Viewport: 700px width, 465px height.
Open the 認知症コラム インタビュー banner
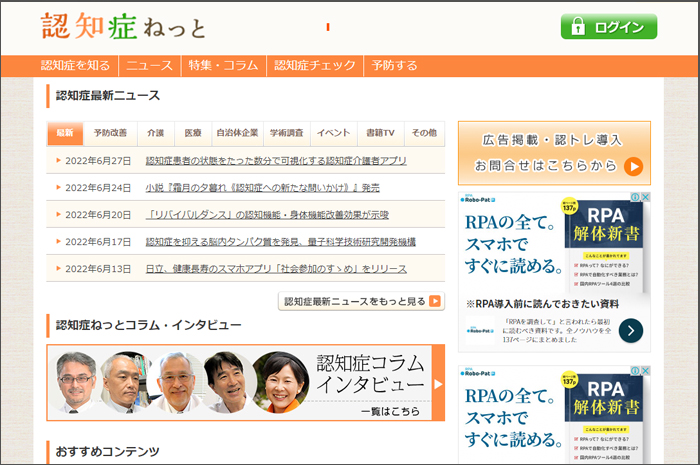(246, 382)
